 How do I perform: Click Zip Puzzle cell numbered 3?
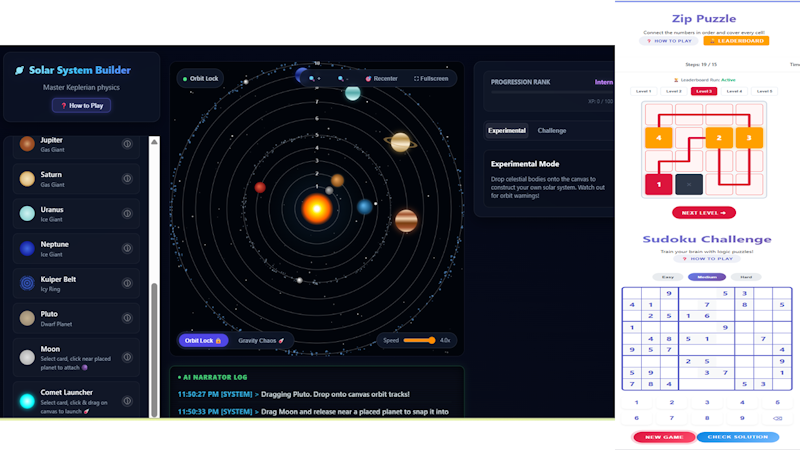coord(749,138)
